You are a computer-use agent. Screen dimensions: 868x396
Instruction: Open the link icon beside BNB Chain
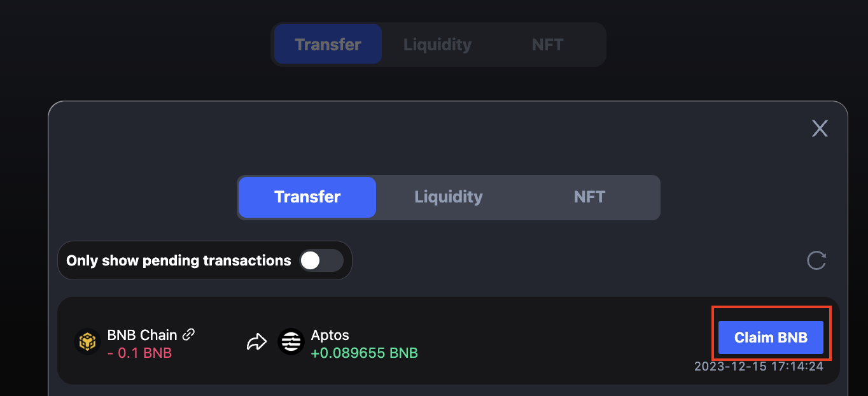pyautogui.click(x=188, y=334)
